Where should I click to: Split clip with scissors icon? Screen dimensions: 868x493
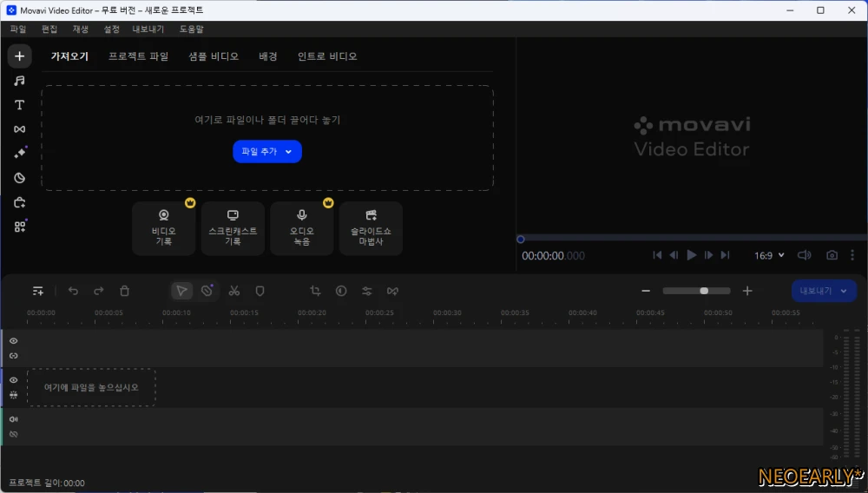(x=234, y=291)
